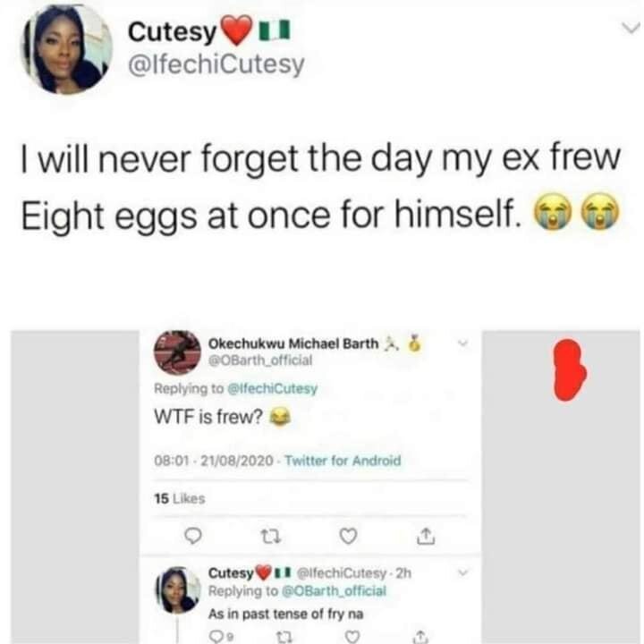Open the @IfechiCutesy handle under main tweet name
This screenshot has height=644, width=644.
(x=216, y=64)
